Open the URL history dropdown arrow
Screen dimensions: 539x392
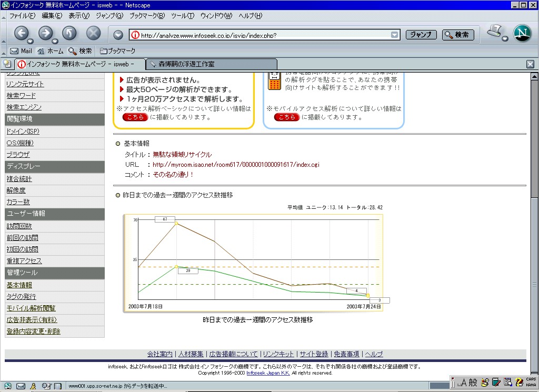(395, 35)
